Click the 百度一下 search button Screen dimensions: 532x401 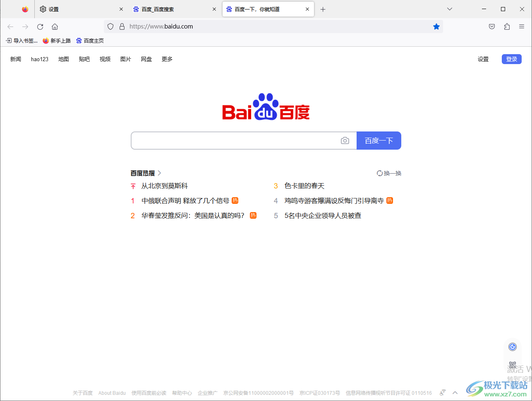(x=379, y=141)
